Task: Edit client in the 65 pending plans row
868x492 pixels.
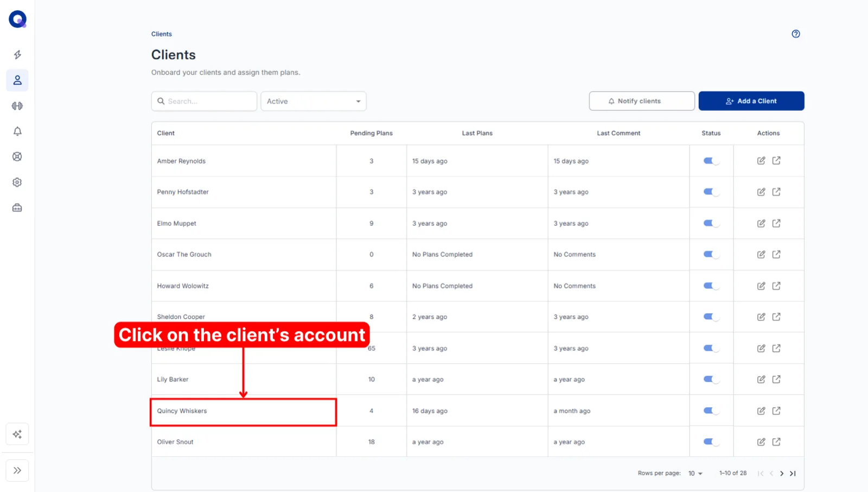Action: point(761,348)
